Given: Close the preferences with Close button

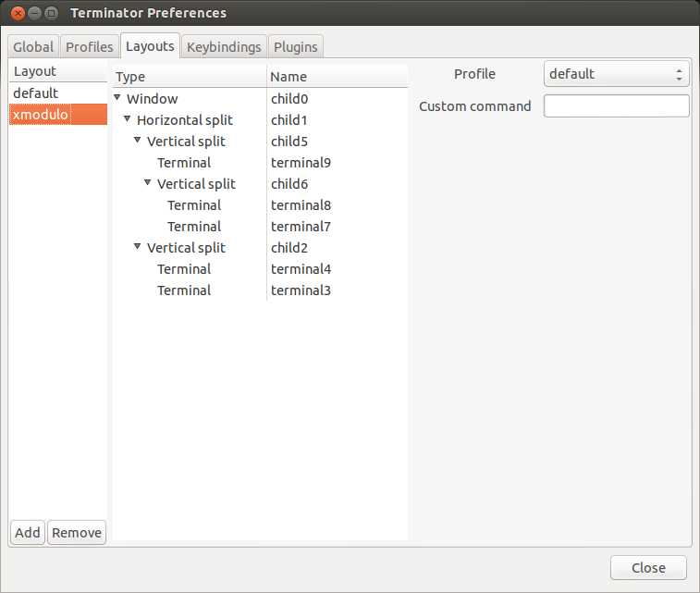Looking at the screenshot, I should pyautogui.click(x=648, y=567).
